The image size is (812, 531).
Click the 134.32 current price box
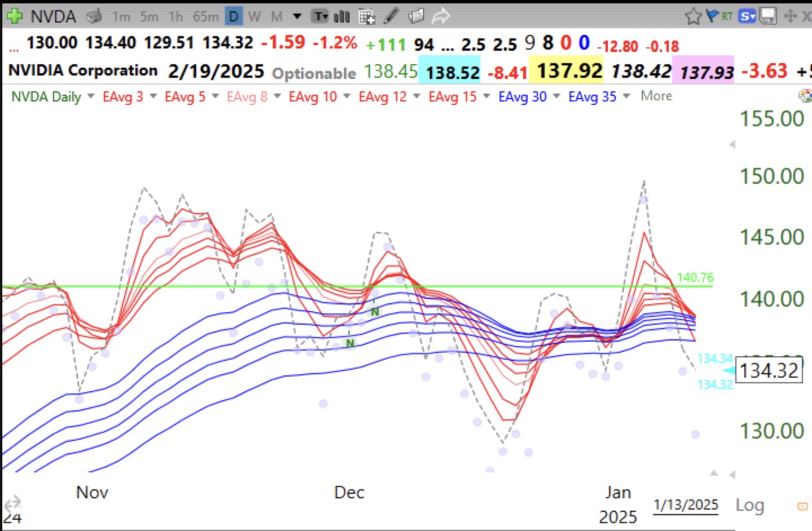[769, 370]
